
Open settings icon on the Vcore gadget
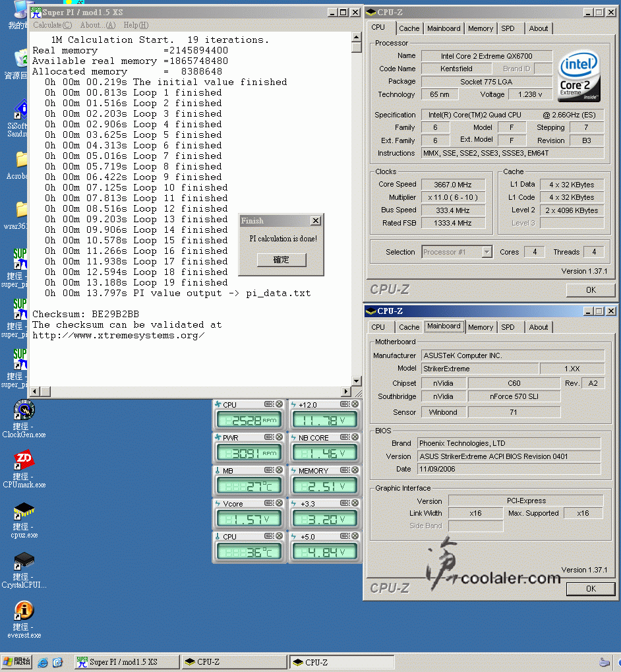point(268,503)
